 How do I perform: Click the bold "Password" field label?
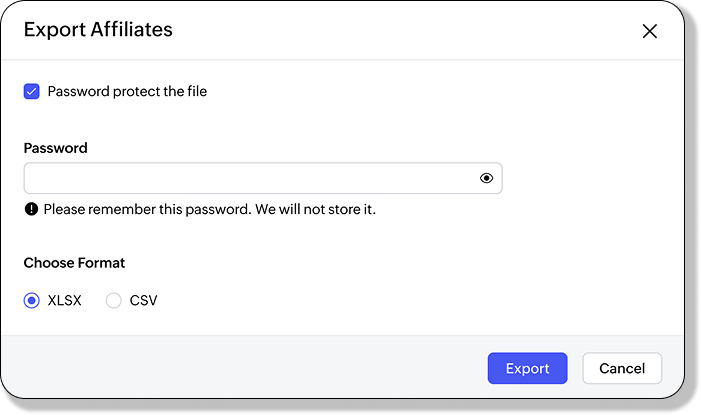coord(56,148)
